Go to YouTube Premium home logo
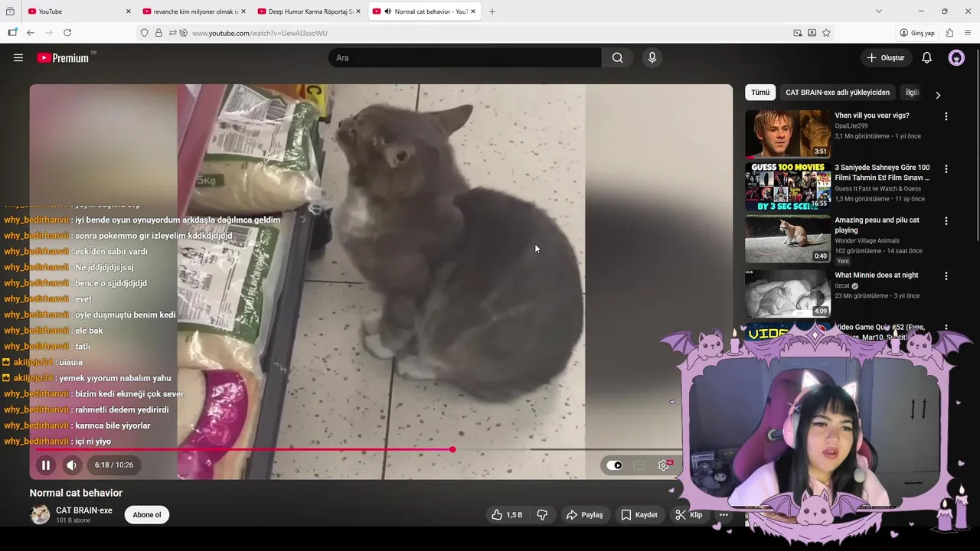 click(x=63, y=57)
